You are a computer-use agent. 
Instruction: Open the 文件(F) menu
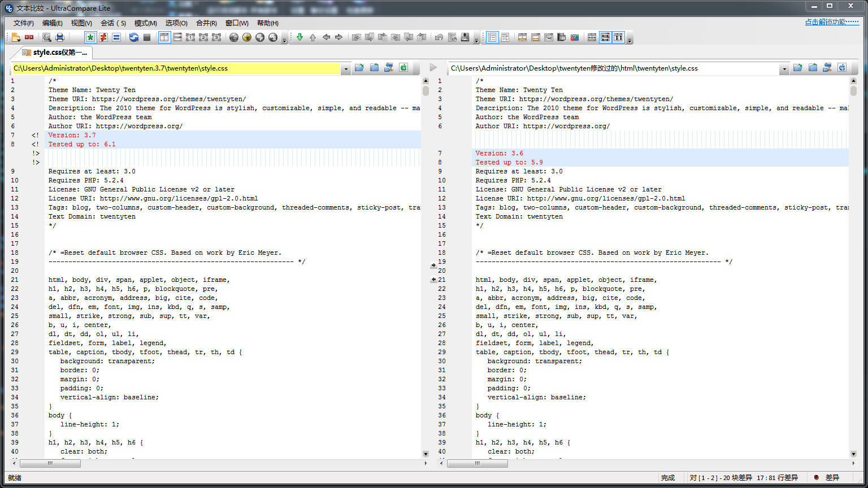[x=23, y=23]
